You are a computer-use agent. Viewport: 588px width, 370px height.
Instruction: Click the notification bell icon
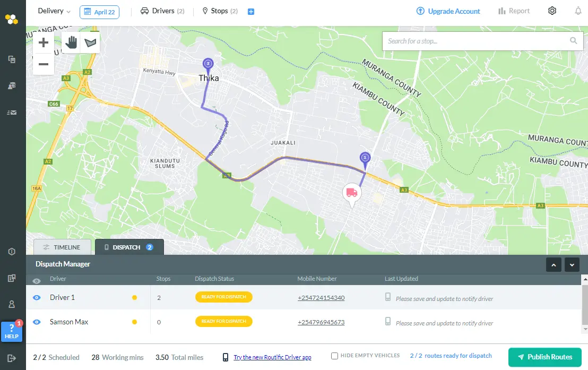click(578, 11)
